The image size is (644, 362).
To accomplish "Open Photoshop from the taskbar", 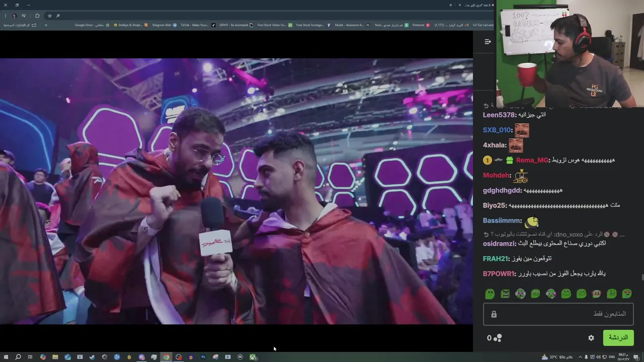I will [203, 357].
